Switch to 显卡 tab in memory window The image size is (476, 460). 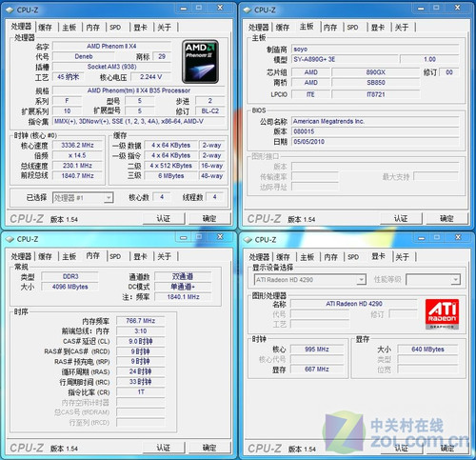(140, 256)
